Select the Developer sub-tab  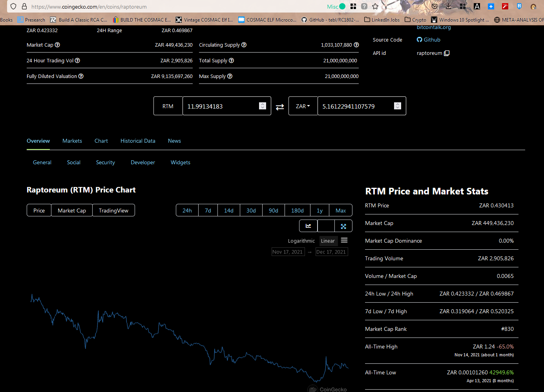pyautogui.click(x=143, y=162)
